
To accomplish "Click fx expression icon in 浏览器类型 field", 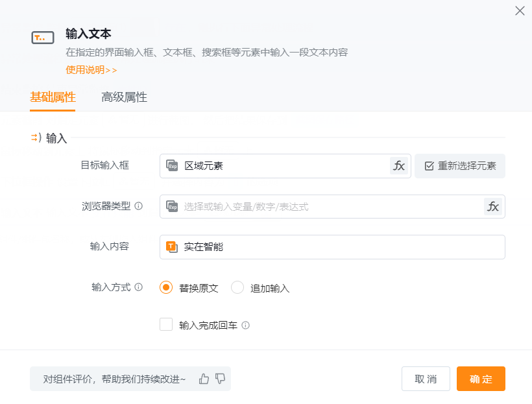I will [493, 207].
